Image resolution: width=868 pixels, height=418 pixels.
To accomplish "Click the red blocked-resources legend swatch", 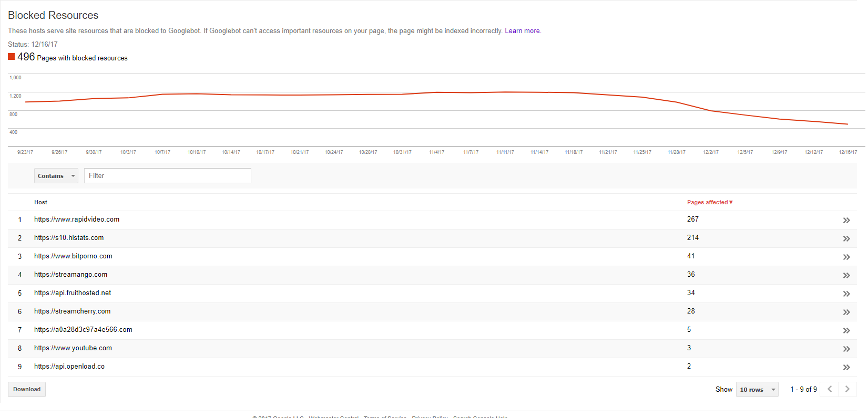I will pyautogui.click(x=11, y=57).
